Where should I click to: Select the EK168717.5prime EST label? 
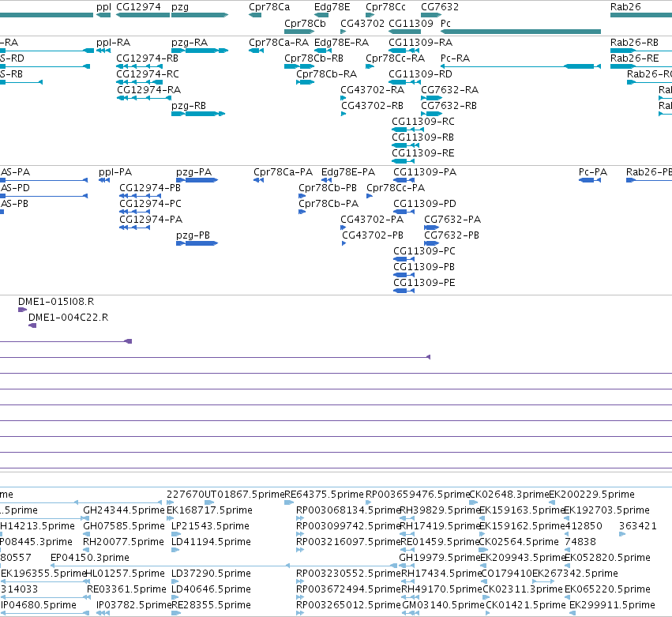pos(209,510)
